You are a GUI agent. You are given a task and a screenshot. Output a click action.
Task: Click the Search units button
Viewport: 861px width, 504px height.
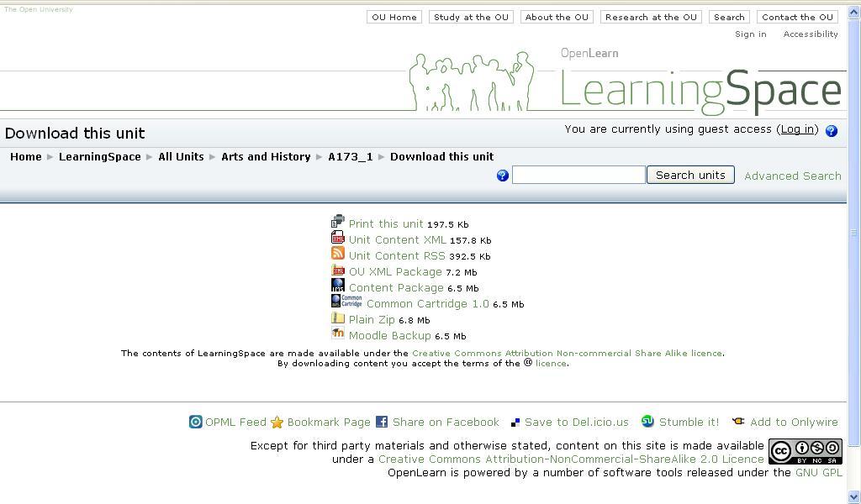[690, 175]
